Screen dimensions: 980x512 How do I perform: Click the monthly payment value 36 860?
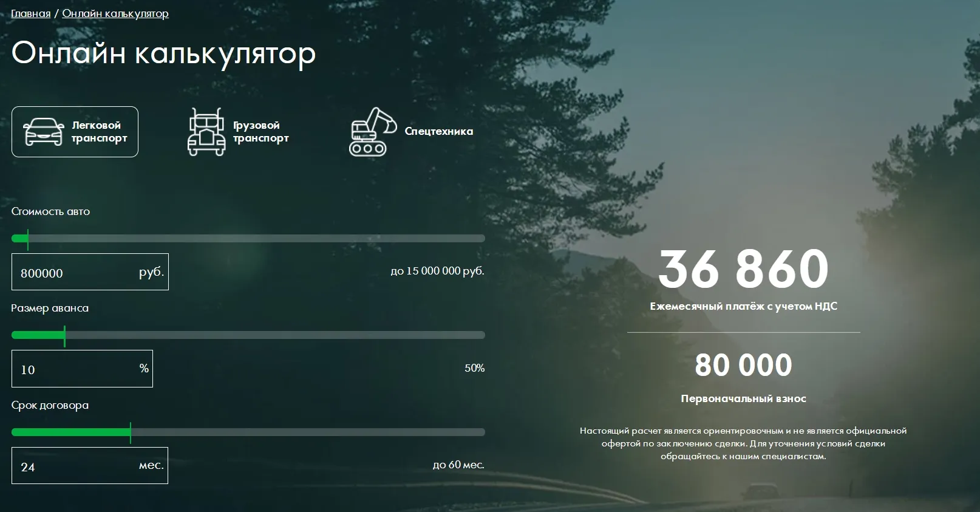[743, 269]
